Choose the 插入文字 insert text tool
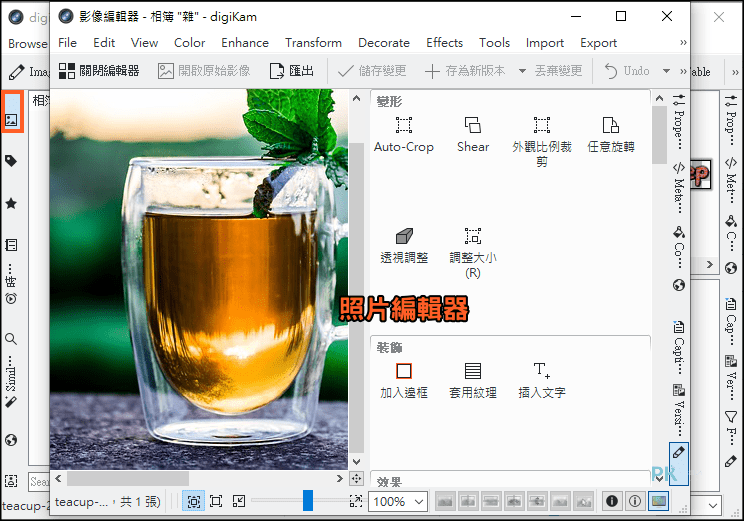 coord(541,381)
